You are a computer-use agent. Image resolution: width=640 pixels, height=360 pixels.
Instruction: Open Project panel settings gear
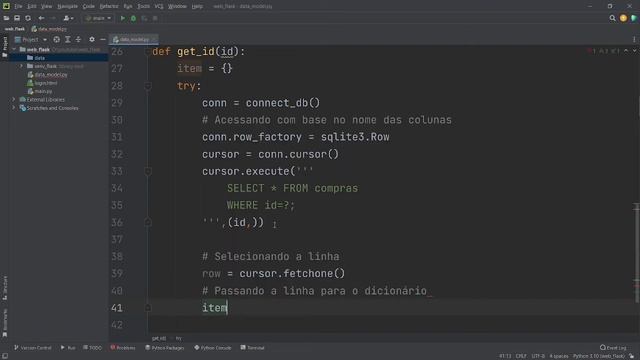92,40
